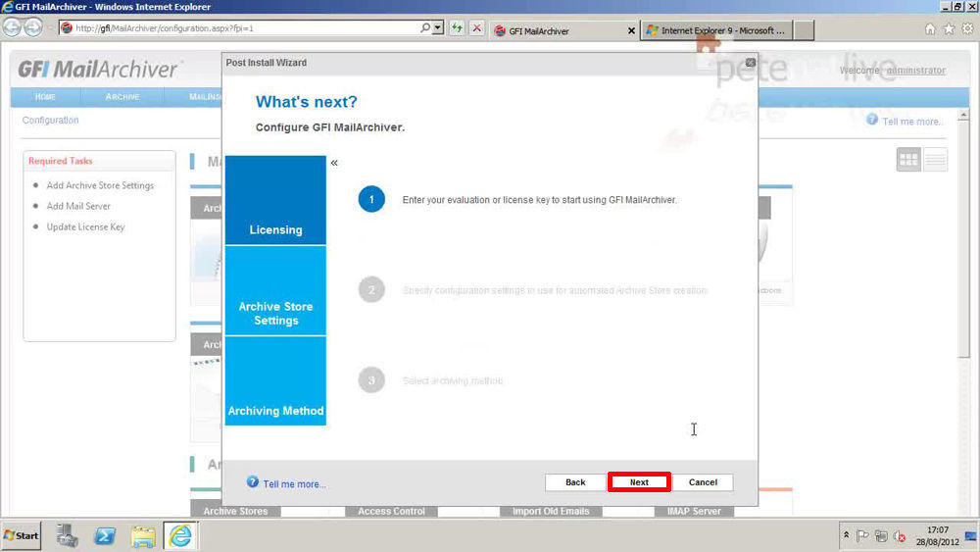Select the Archiving Method step tile

tap(275, 380)
